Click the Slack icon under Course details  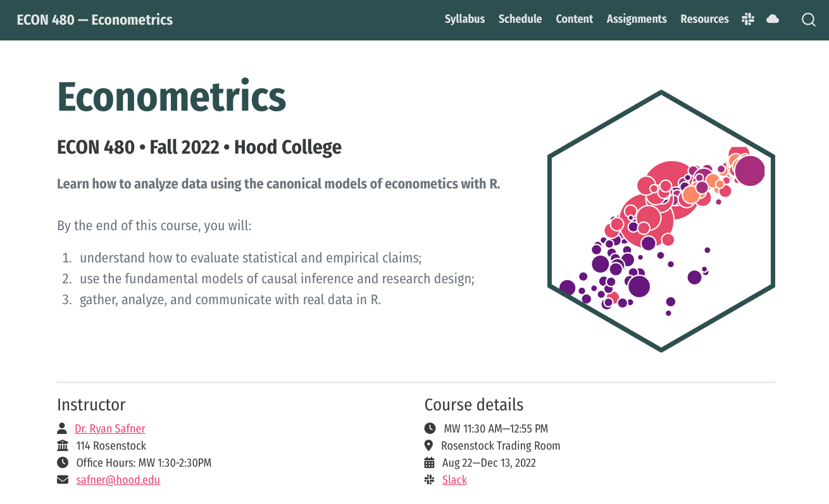click(x=430, y=479)
